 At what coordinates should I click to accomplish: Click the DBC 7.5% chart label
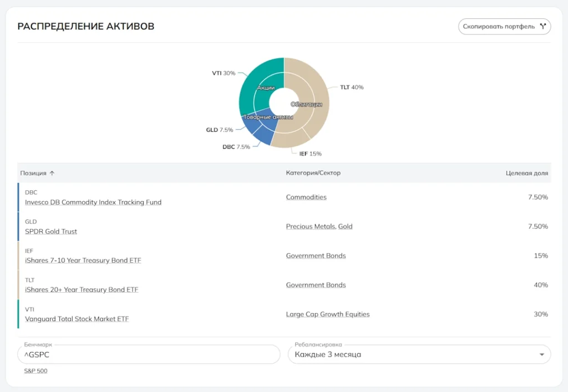pos(236,146)
